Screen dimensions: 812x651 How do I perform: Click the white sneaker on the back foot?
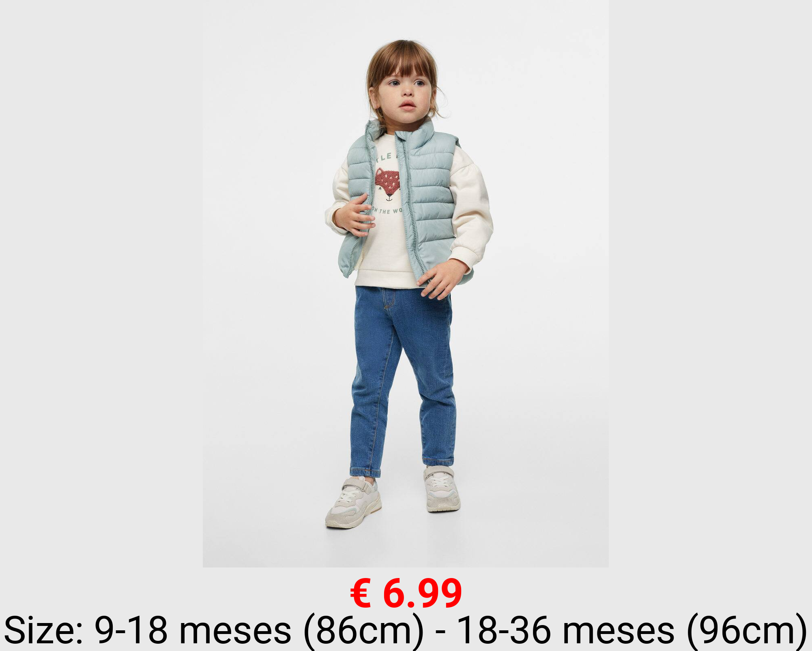441,488
